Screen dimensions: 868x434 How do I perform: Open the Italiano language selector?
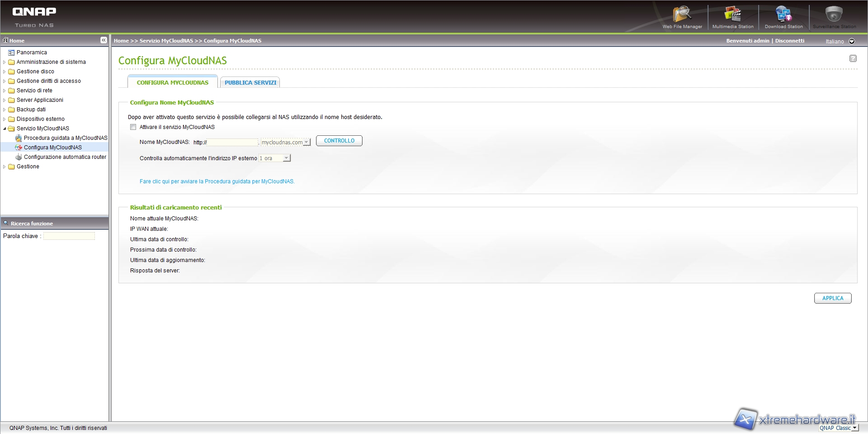click(852, 41)
